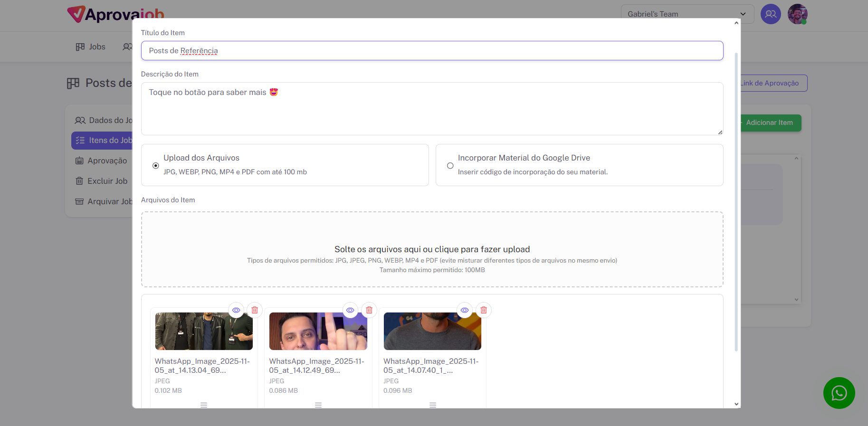Viewport: 868px width, 426px height.
Task: Click the team members icon
Action: (x=770, y=14)
